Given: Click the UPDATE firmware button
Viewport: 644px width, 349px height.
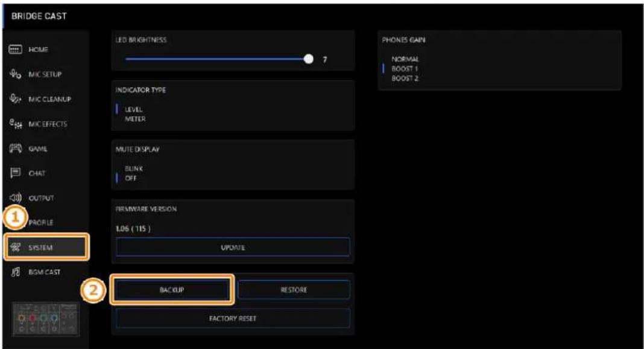Looking at the screenshot, I should tap(233, 248).
